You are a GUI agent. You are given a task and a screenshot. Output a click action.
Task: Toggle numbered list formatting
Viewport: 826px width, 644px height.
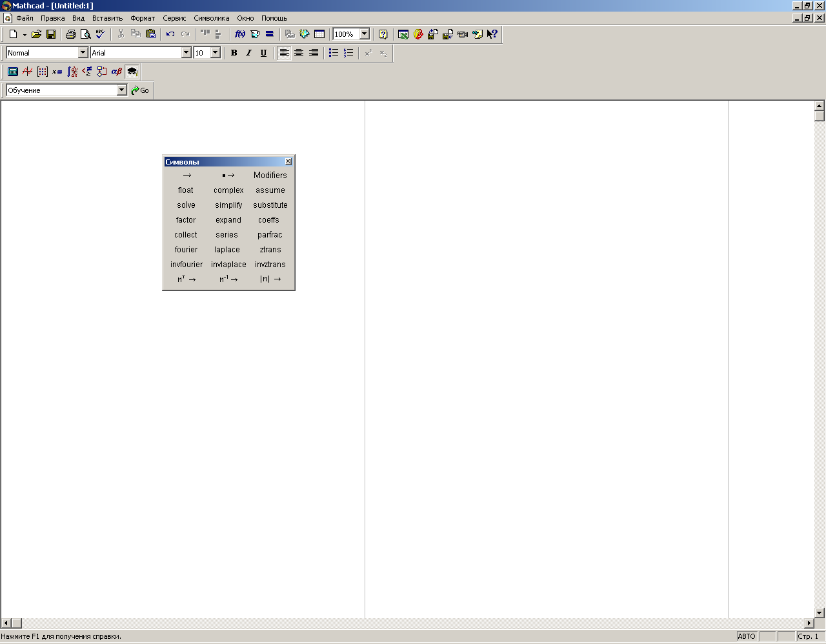coord(348,53)
